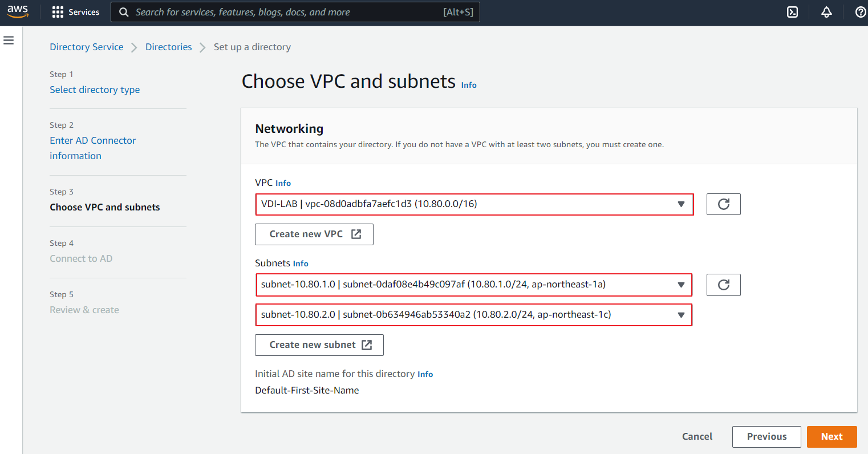Click in the AWS search field
This screenshot has width=868, height=454.
[x=285, y=12]
